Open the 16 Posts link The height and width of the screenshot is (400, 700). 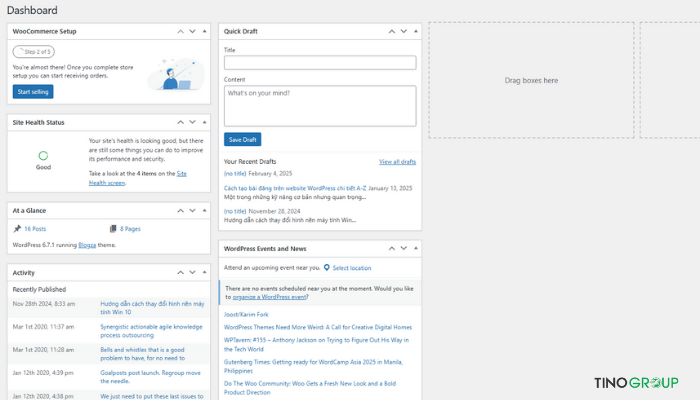(x=35, y=229)
